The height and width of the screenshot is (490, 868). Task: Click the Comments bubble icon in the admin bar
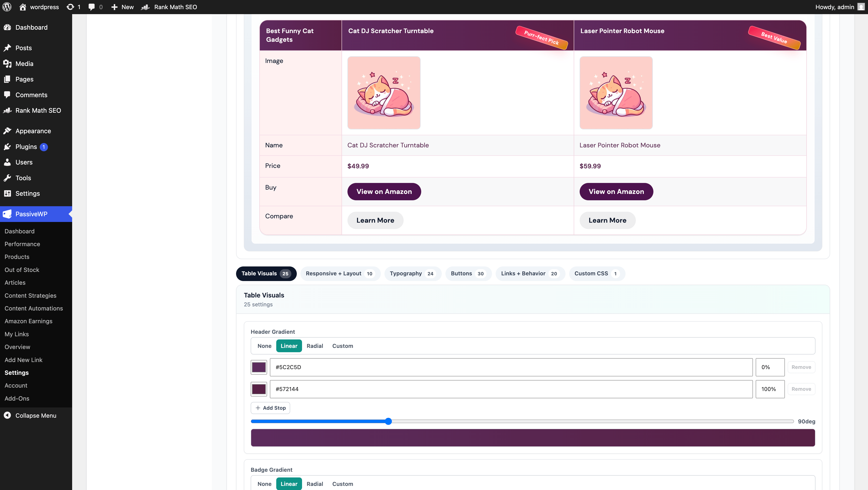(x=92, y=7)
